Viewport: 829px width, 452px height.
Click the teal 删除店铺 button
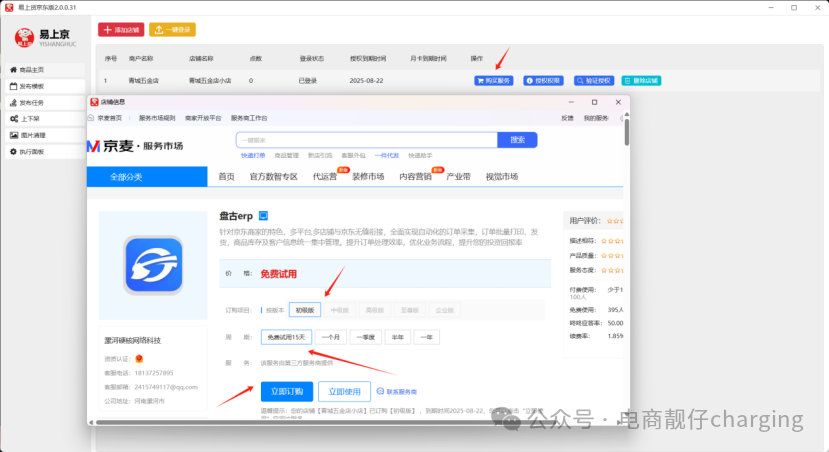click(x=641, y=81)
